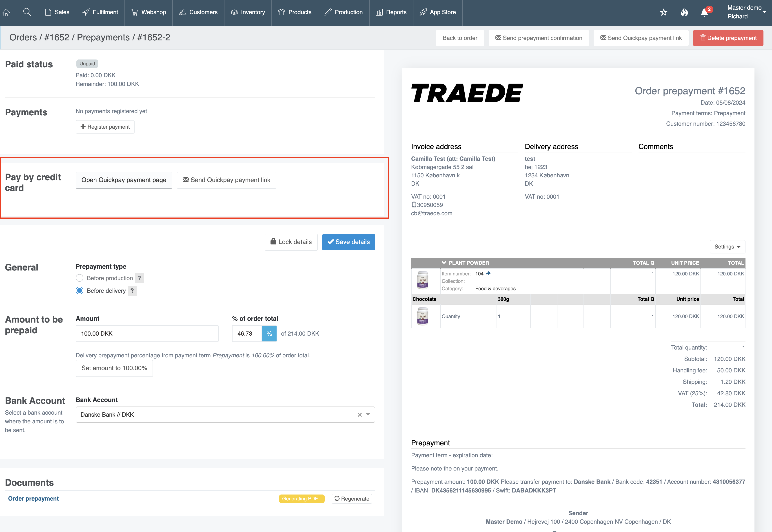Screen dimensions: 772x532
Task: Click Lock details button
Action: click(x=291, y=242)
